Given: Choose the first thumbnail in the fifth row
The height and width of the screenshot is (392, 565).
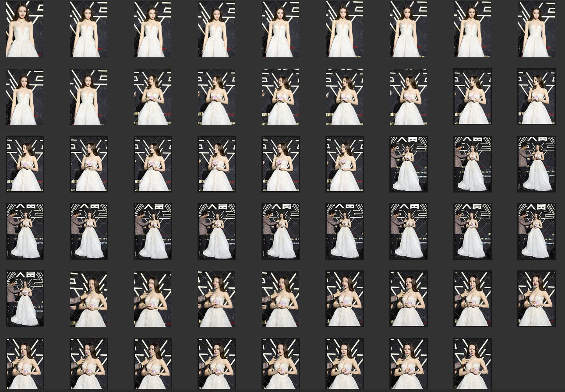Looking at the screenshot, I should 25,299.
